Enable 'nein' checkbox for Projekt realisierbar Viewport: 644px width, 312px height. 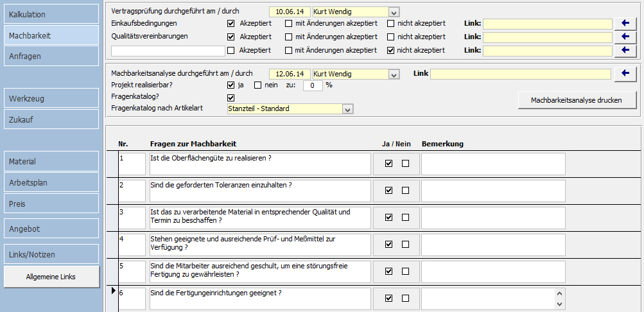[x=258, y=85]
